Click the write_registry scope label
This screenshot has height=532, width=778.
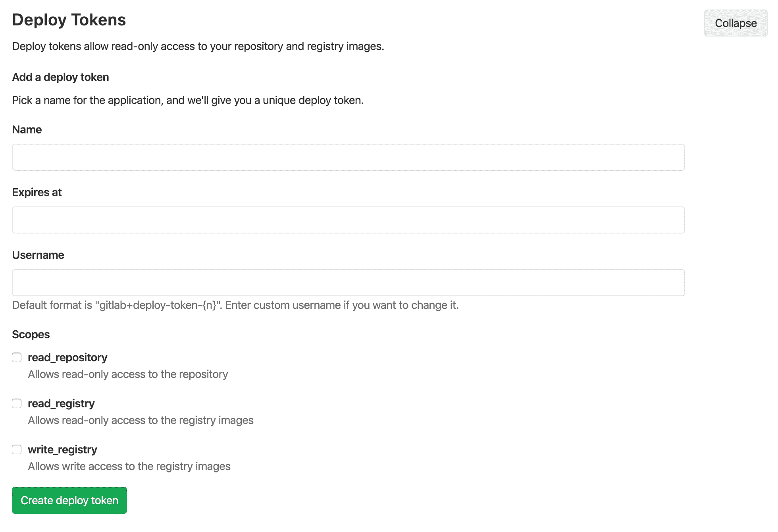point(62,449)
